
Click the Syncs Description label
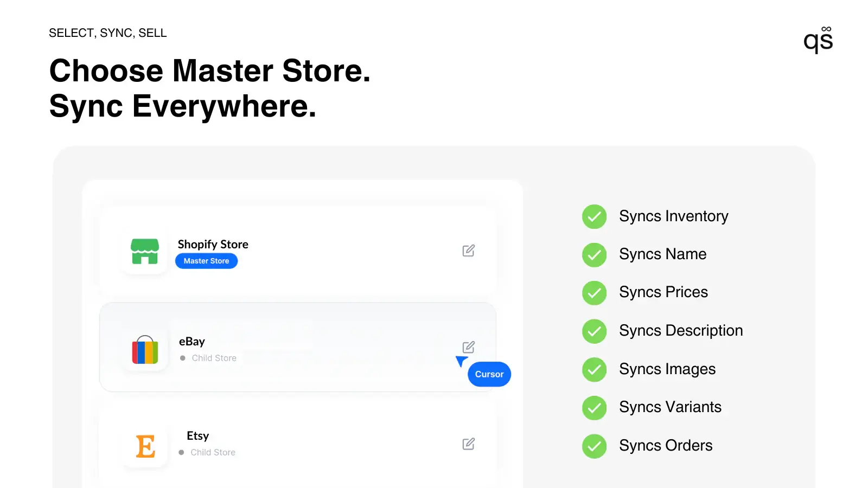[681, 331]
